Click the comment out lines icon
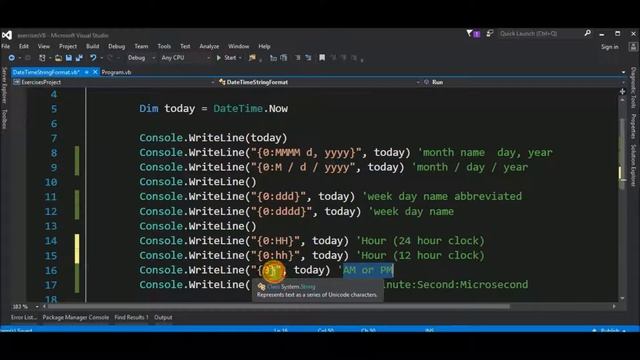The height and width of the screenshot is (360, 640). tap(298, 58)
